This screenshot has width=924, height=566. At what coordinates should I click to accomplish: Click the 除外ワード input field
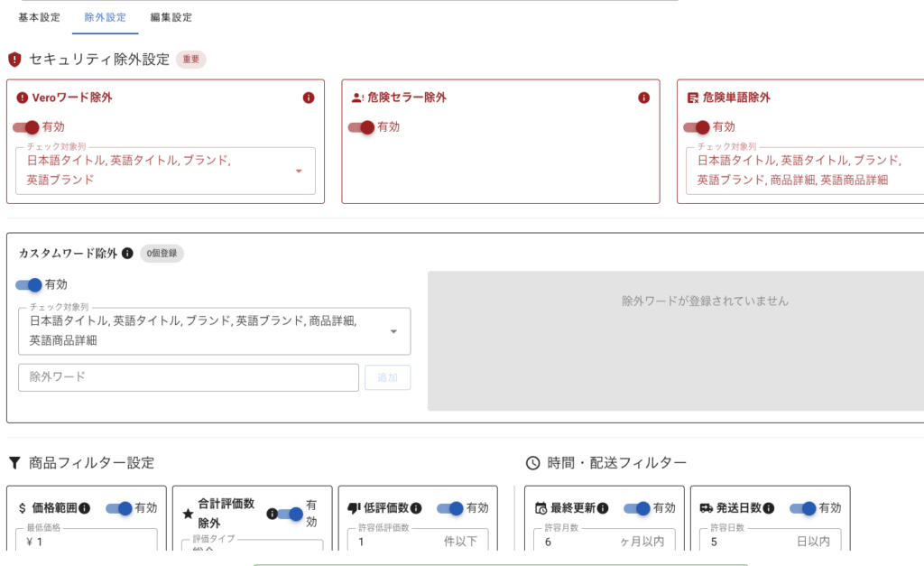click(x=188, y=377)
